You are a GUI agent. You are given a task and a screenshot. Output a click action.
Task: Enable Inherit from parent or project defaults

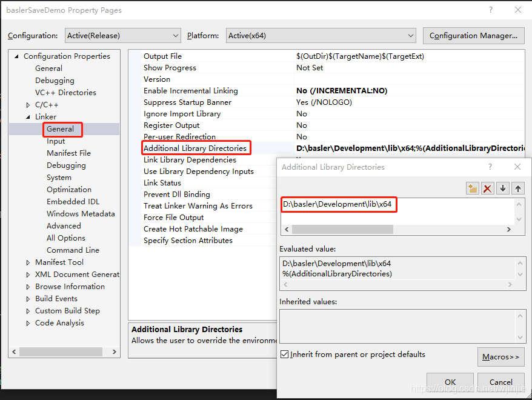click(x=284, y=354)
